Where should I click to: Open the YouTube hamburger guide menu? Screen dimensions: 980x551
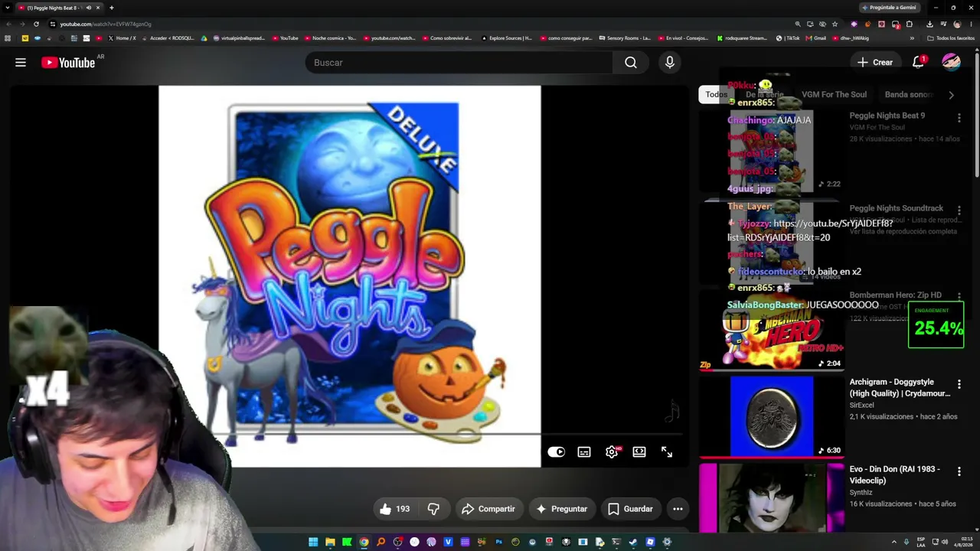pyautogui.click(x=21, y=63)
